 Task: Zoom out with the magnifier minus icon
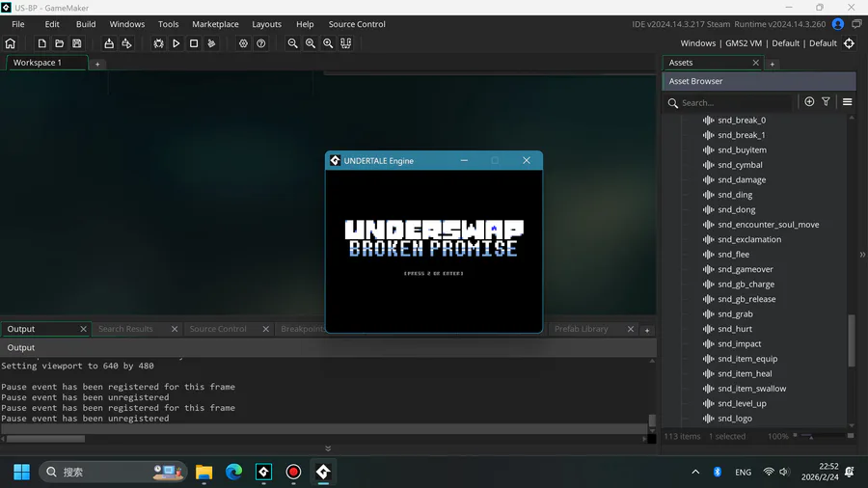[293, 43]
